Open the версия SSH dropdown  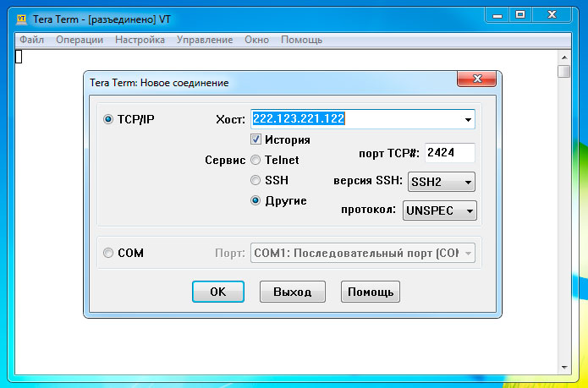pos(467,182)
